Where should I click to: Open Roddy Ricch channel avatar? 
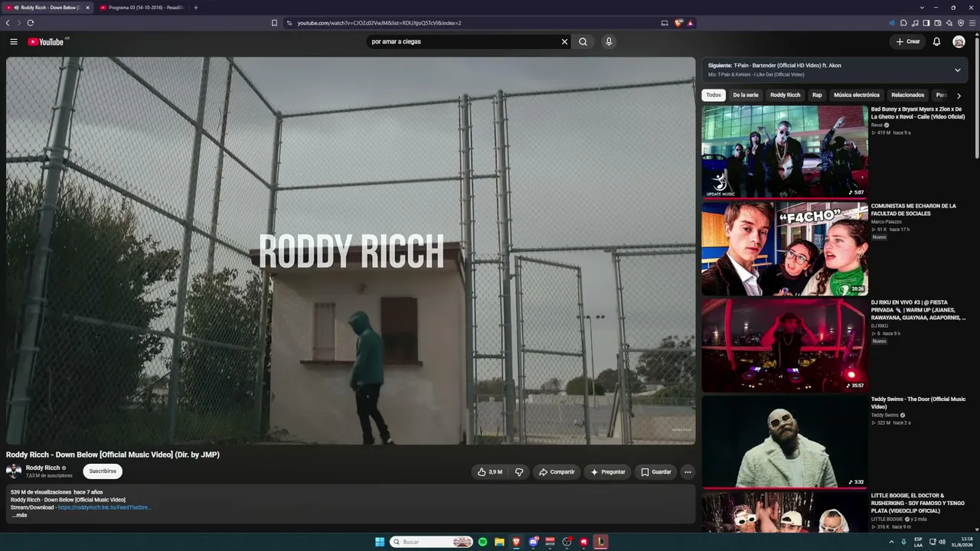point(14,471)
